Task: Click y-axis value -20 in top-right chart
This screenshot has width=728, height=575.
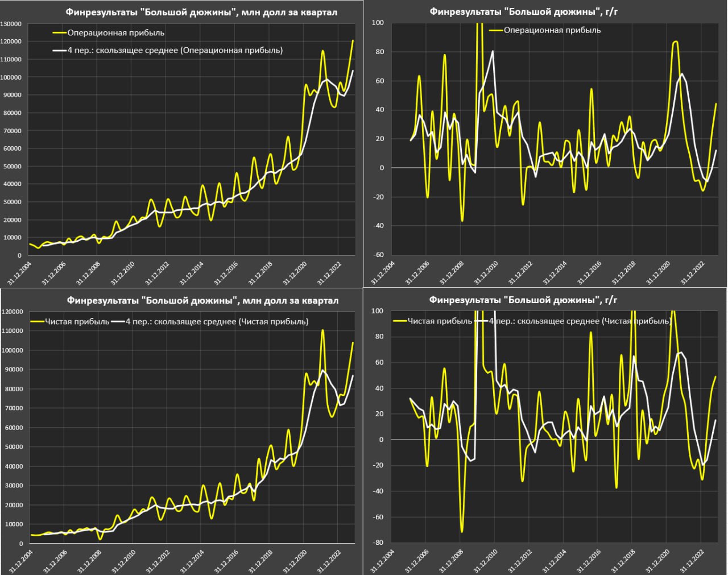Action: 378,197
